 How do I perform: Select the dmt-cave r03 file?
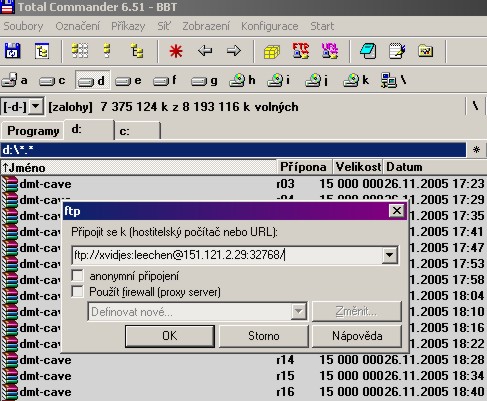coord(243,184)
